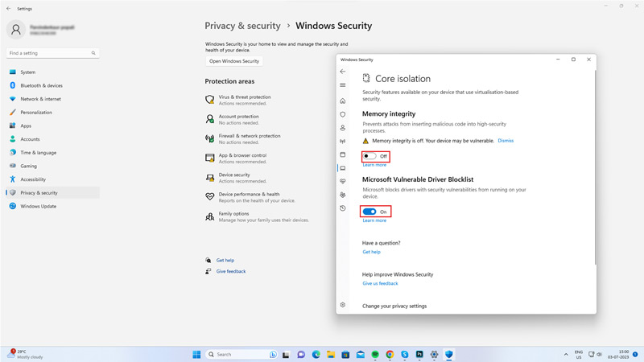
Task: Open Windows Update settings
Action: pyautogui.click(x=52, y=206)
